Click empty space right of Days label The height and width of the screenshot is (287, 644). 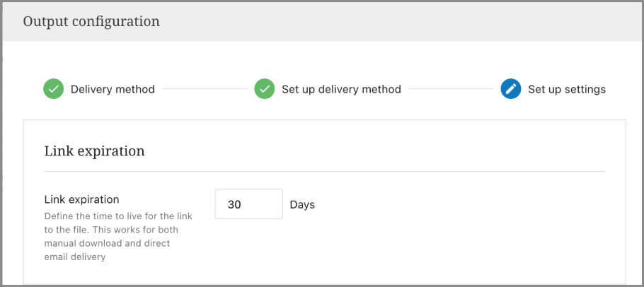[460, 204]
